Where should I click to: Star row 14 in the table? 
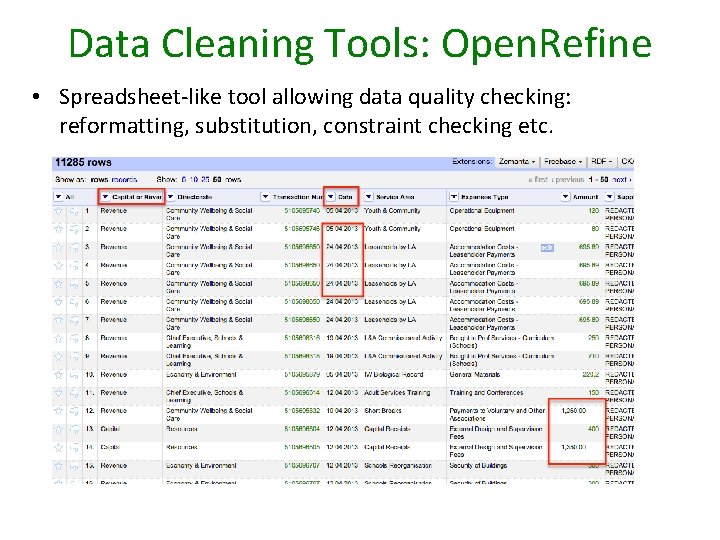(x=58, y=448)
